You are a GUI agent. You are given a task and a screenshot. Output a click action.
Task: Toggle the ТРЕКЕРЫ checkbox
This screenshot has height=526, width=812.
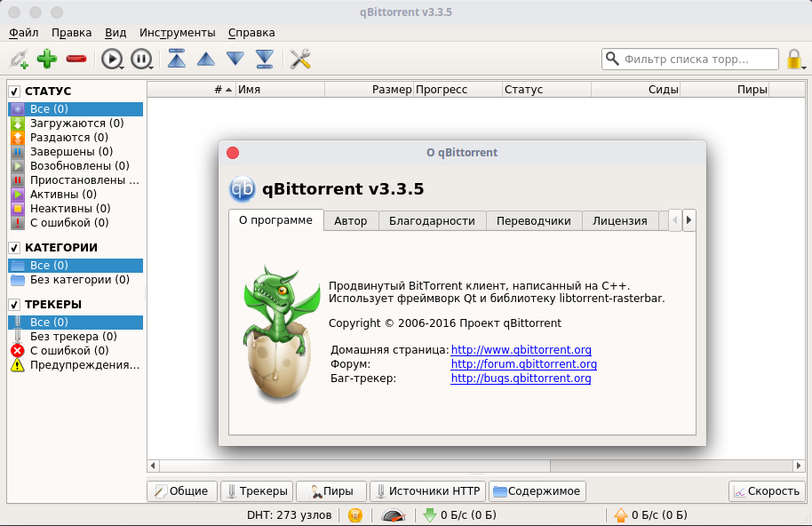tap(14, 305)
